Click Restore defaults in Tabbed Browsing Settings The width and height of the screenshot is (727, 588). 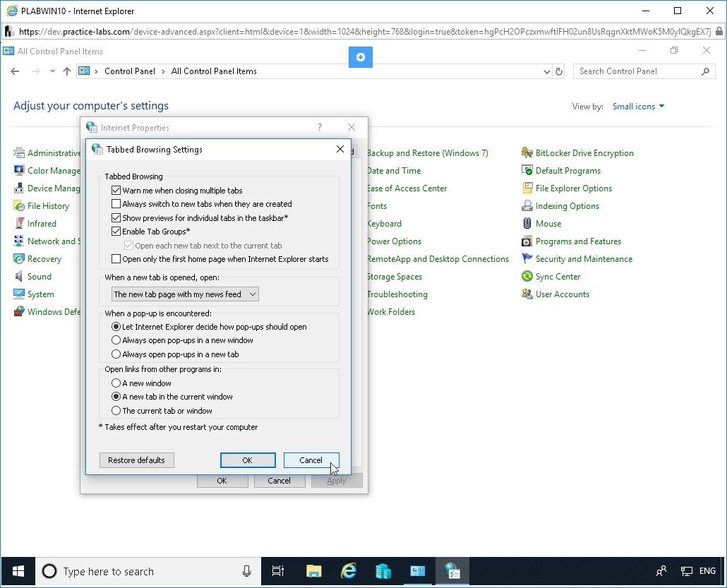(x=136, y=460)
